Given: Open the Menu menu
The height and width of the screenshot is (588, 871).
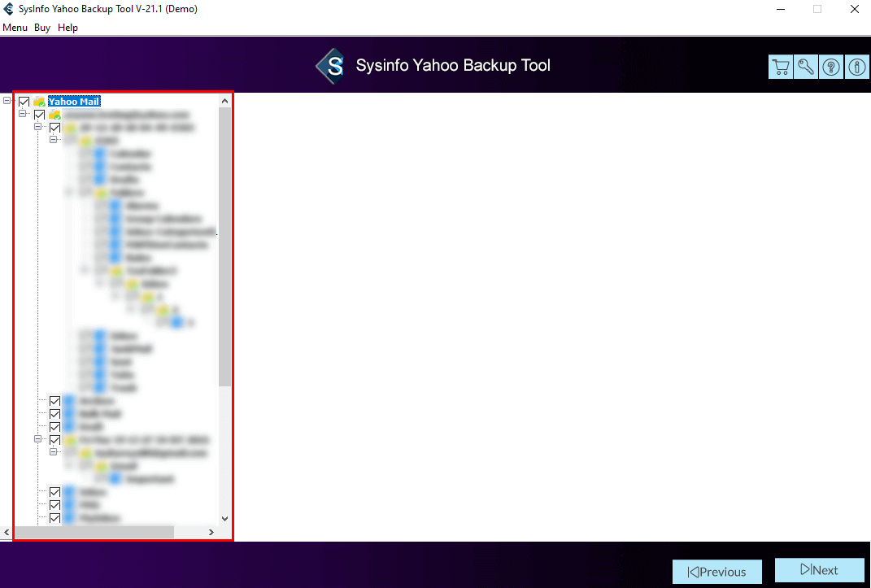Looking at the screenshot, I should [15, 28].
